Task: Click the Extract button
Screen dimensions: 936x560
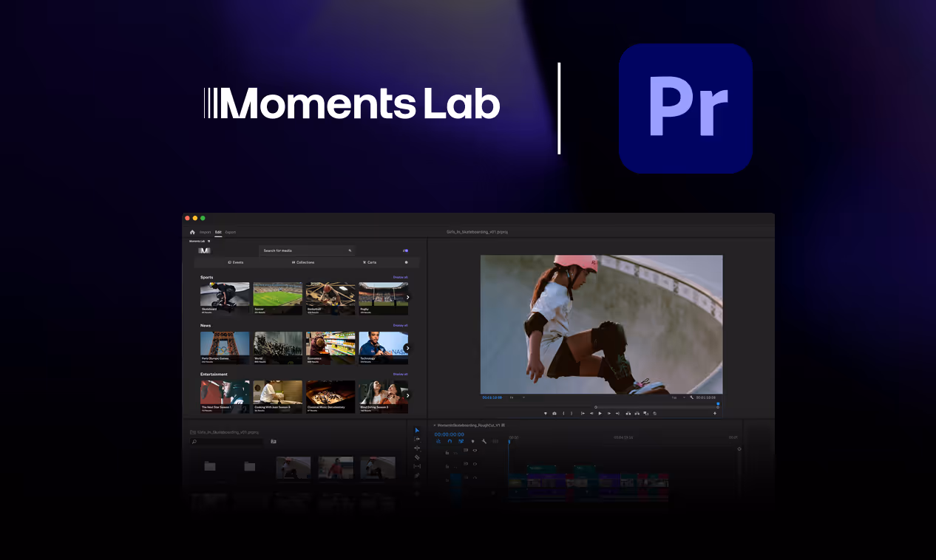Action: coord(637,414)
